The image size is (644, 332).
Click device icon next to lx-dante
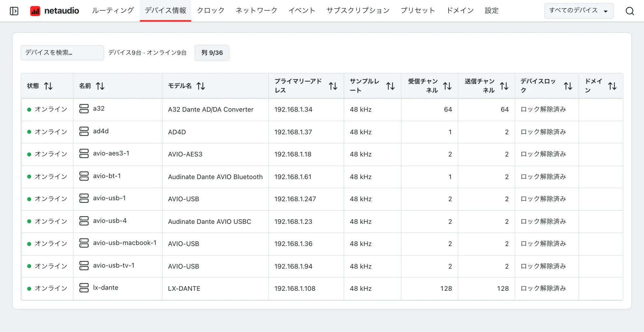click(x=84, y=288)
